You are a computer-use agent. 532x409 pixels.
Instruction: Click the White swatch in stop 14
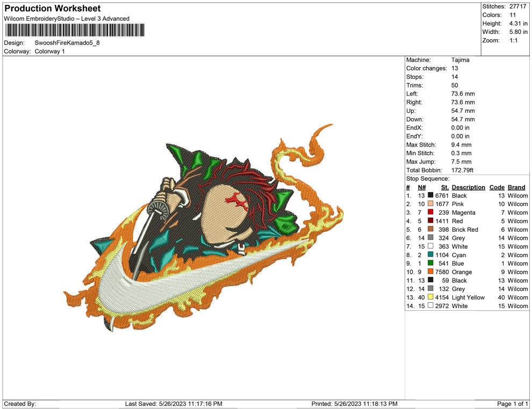[x=430, y=305]
